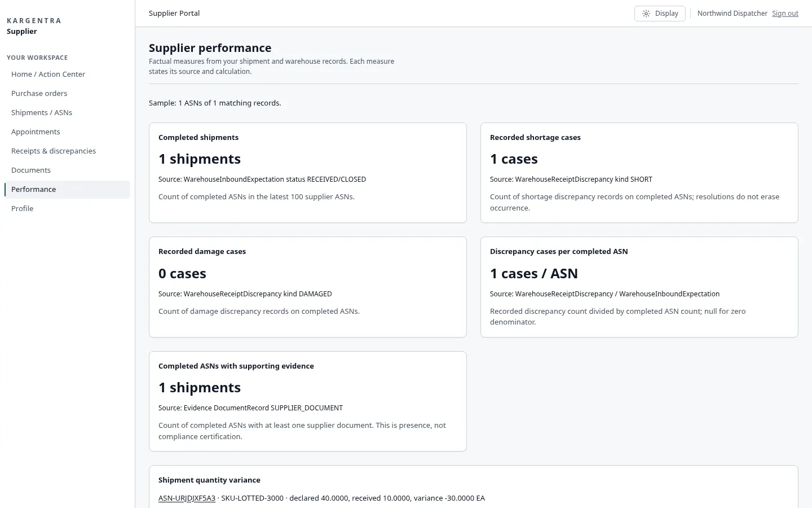The height and width of the screenshot is (508, 812).
Task: Open Receipts & discrepancies
Action: (x=67, y=151)
